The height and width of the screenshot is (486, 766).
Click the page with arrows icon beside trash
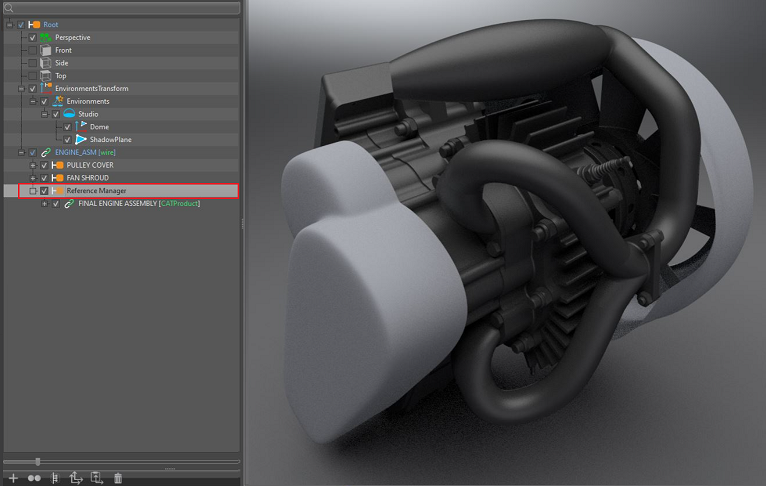(97, 478)
